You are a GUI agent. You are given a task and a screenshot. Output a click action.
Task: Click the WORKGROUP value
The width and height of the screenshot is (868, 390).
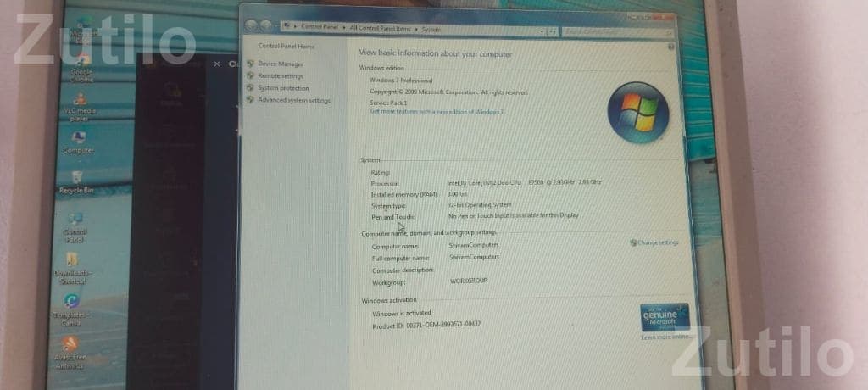pyautogui.click(x=469, y=281)
